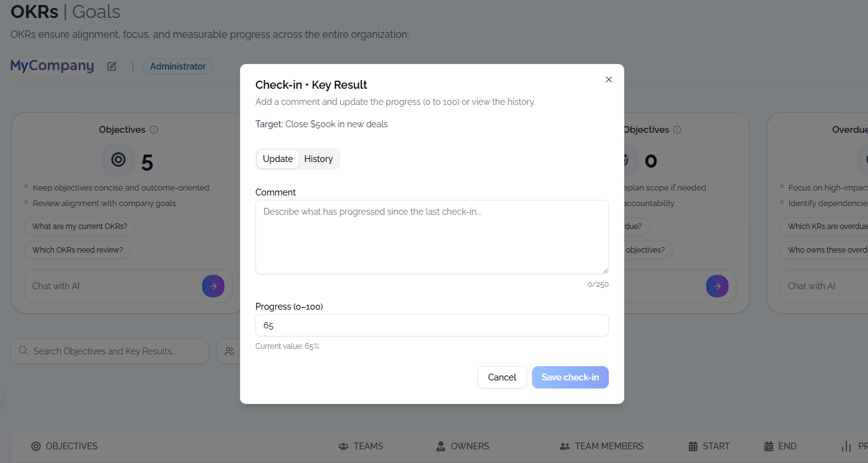Click the target icon in the Objectives card
Screen dimensions: 868x463
point(118,160)
